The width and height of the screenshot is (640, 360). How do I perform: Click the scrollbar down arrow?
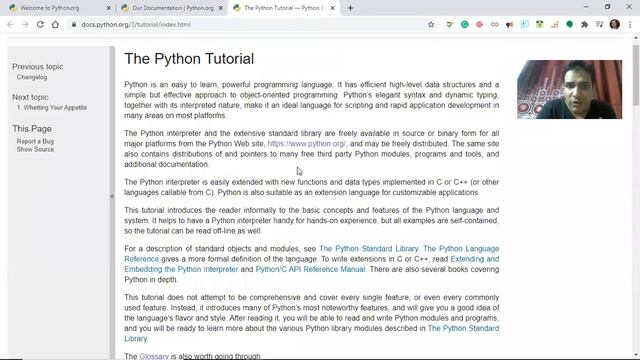click(636, 356)
